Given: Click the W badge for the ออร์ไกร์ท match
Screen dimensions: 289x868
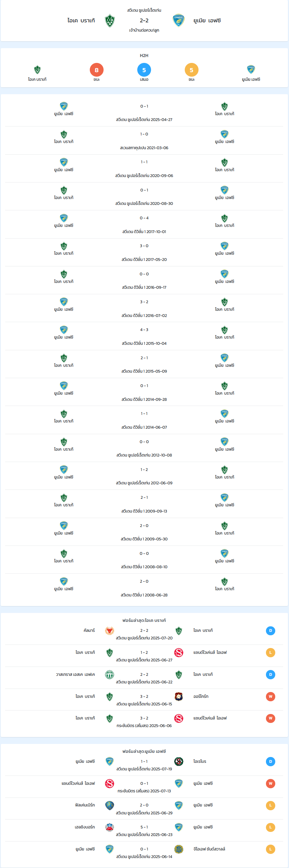Looking at the screenshot, I should pyautogui.click(x=270, y=696).
